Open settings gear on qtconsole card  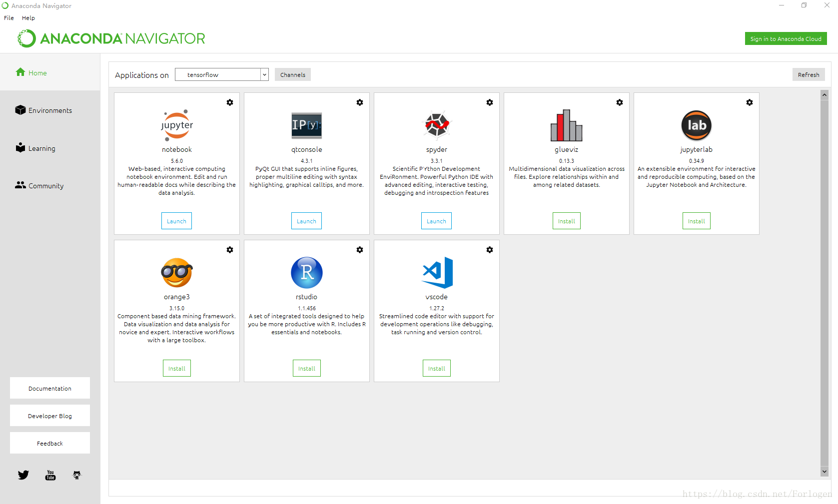click(x=360, y=102)
